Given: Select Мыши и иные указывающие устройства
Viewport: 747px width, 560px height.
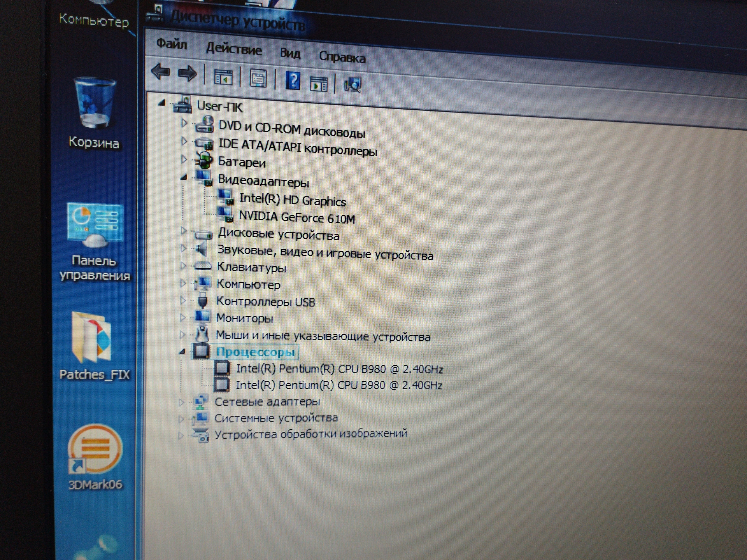Looking at the screenshot, I should (323, 336).
